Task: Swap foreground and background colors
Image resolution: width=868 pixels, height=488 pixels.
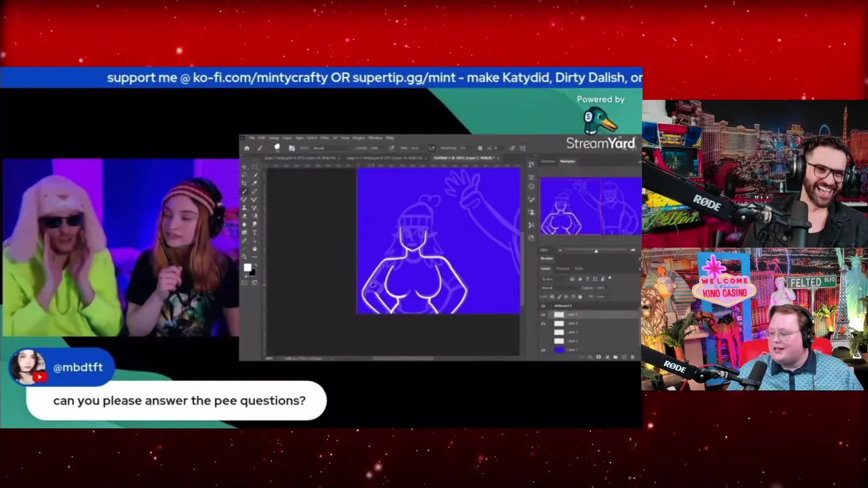Action: (255, 265)
